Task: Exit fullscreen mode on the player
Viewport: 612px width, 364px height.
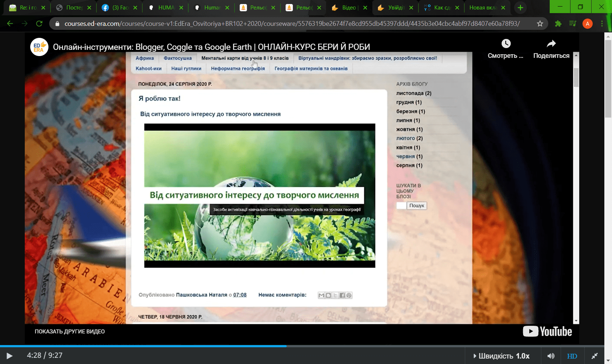Action: [595, 356]
